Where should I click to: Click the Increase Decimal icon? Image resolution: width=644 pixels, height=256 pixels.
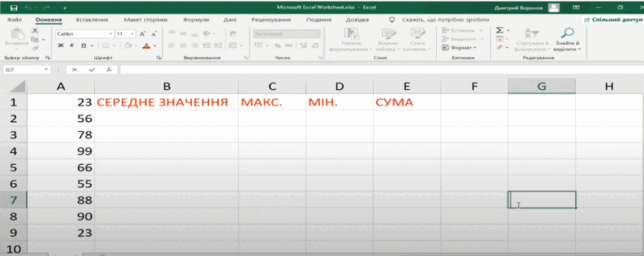pyautogui.click(x=304, y=46)
